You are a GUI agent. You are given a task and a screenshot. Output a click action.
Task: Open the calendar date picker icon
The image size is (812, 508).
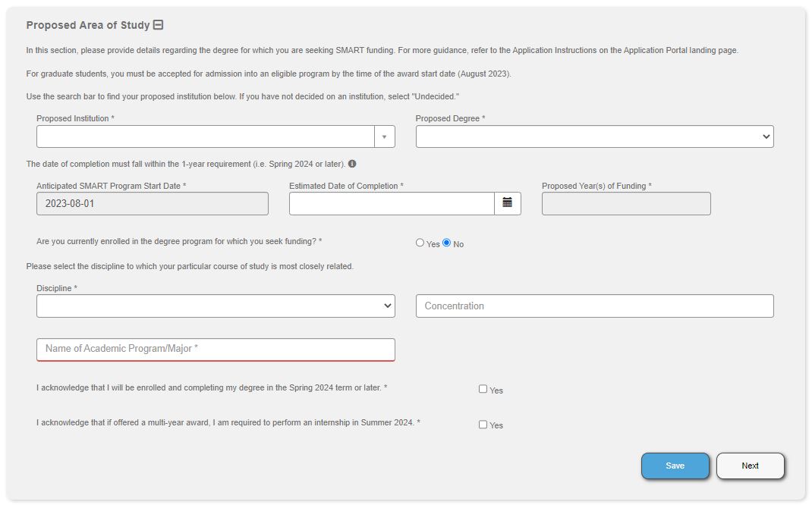(x=508, y=203)
